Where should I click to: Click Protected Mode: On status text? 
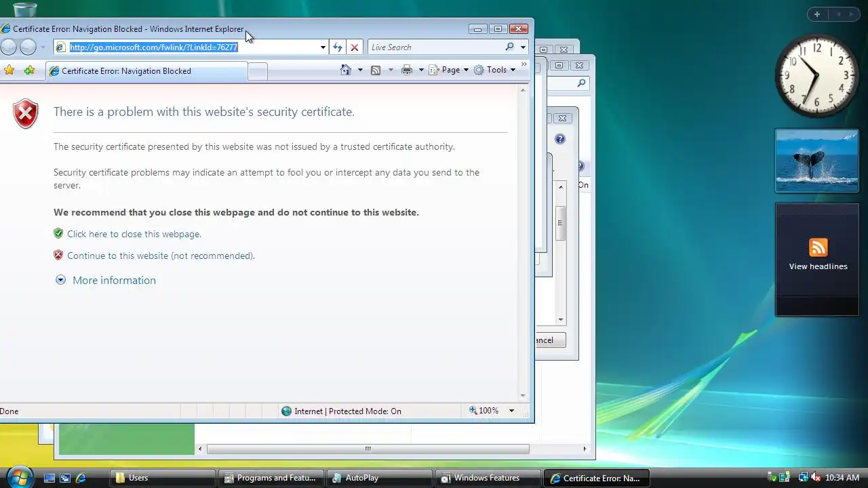pyautogui.click(x=365, y=411)
